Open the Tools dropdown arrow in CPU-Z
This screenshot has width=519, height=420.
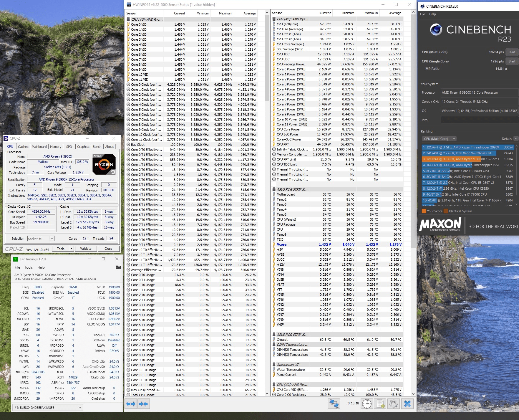click(x=71, y=249)
